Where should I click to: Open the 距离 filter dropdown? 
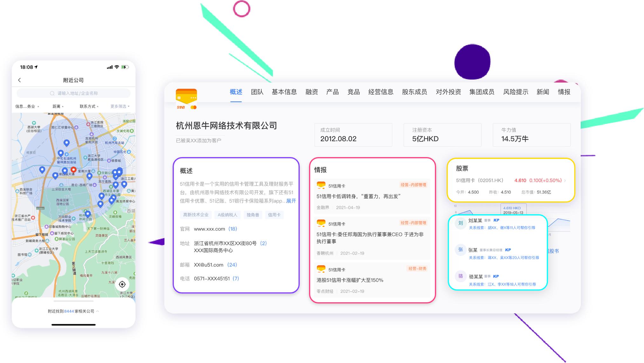coord(58,106)
